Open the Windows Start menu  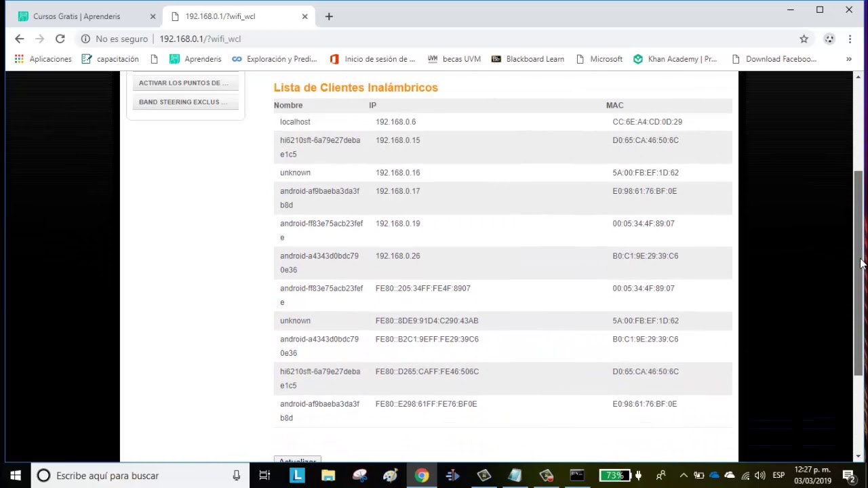click(15, 476)
